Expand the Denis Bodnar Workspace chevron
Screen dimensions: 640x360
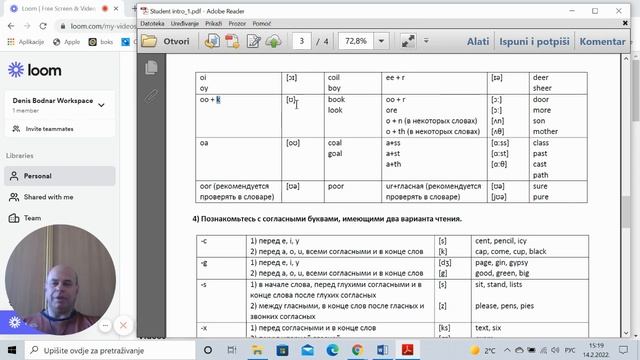pyautogui.click(x=101, y=105)
